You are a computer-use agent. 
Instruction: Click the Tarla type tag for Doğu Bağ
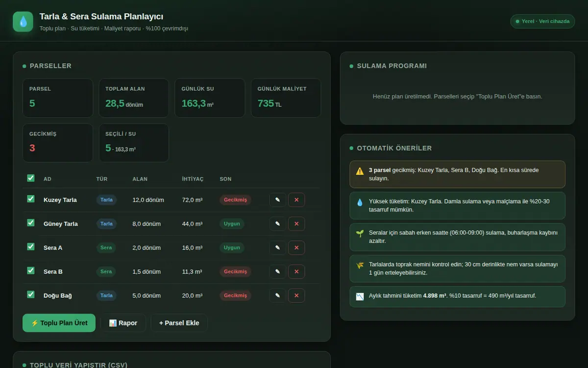click(106, 295)
